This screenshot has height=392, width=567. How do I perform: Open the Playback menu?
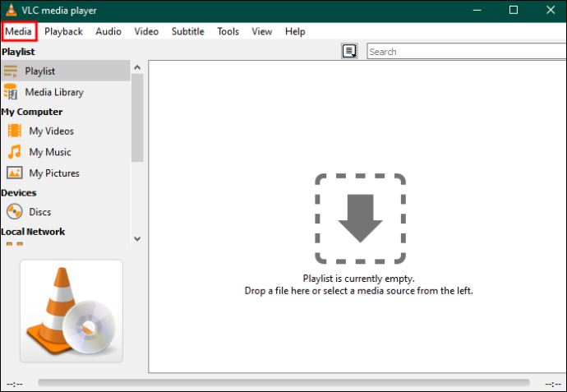pos(63,31)
